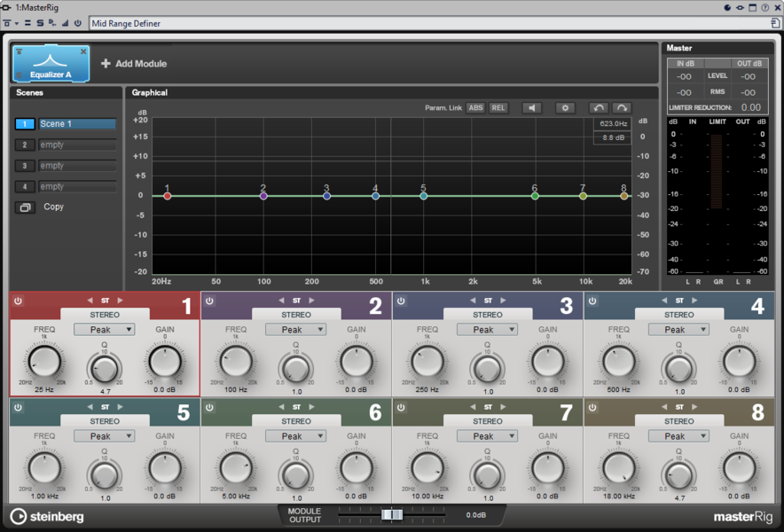The width and height of the screenshot is (784, 532).
Task: Click the S icon in plug-in toolbar
Action: tap(40, 23)
